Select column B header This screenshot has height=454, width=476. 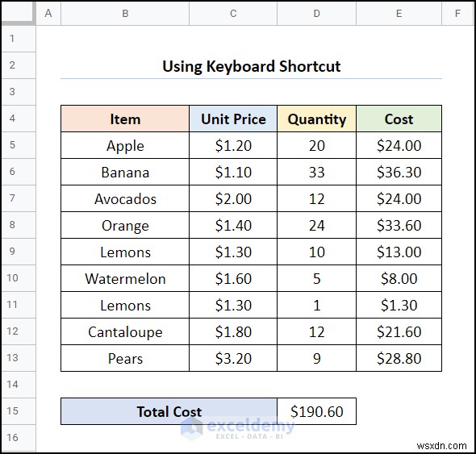125,14
